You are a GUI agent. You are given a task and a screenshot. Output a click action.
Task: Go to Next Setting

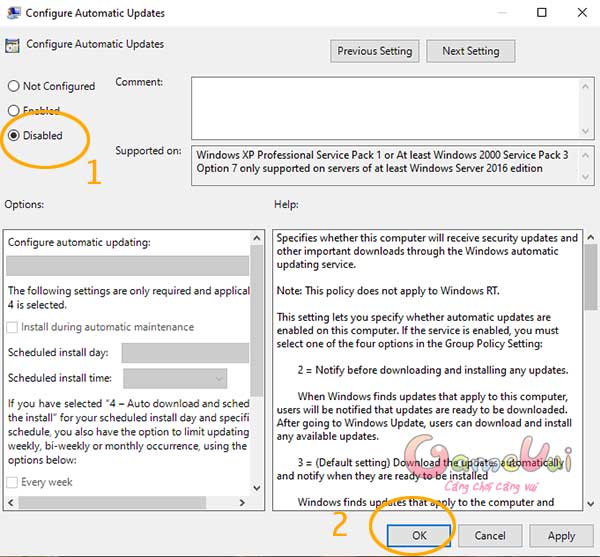pyautogui.click(x=470, y=51)
